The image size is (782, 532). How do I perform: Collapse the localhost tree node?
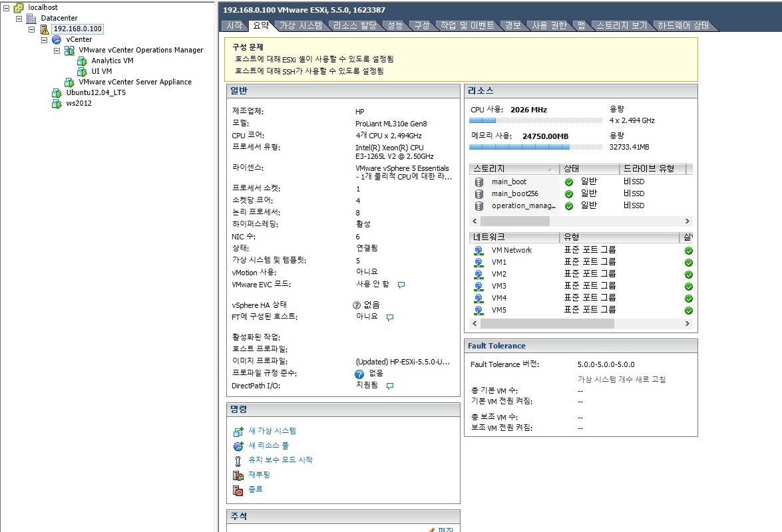(x=7, y=8)
